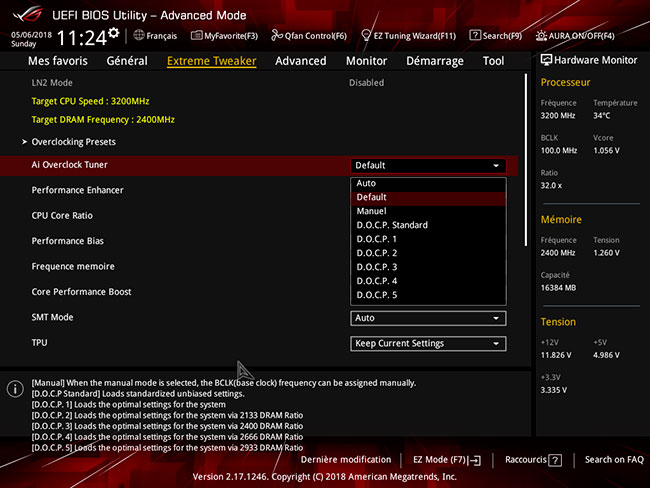Click the 16384 MB capacity value

click(x=558, y=288)
